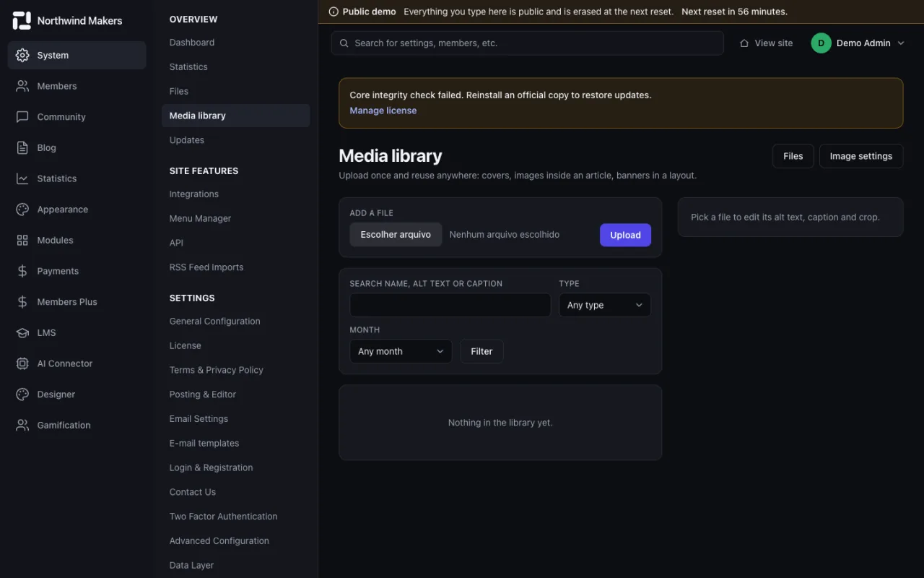Click the Designer palette icon
Viewport: 924px width, 578px height.
22,394
